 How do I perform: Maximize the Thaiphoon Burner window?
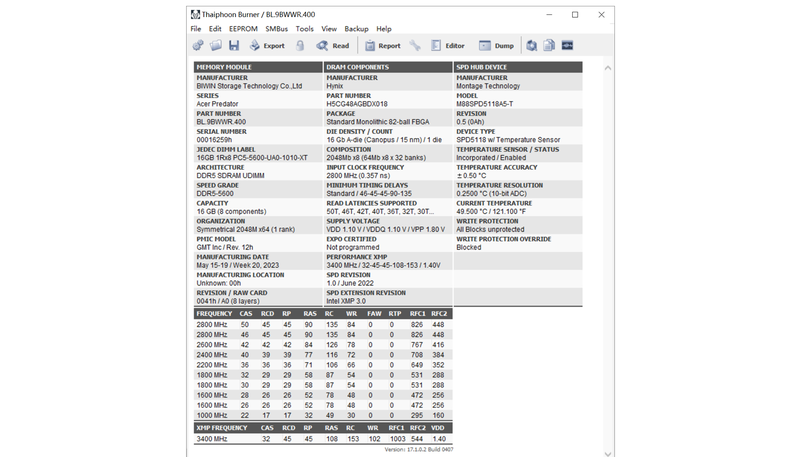click(575, 15)
